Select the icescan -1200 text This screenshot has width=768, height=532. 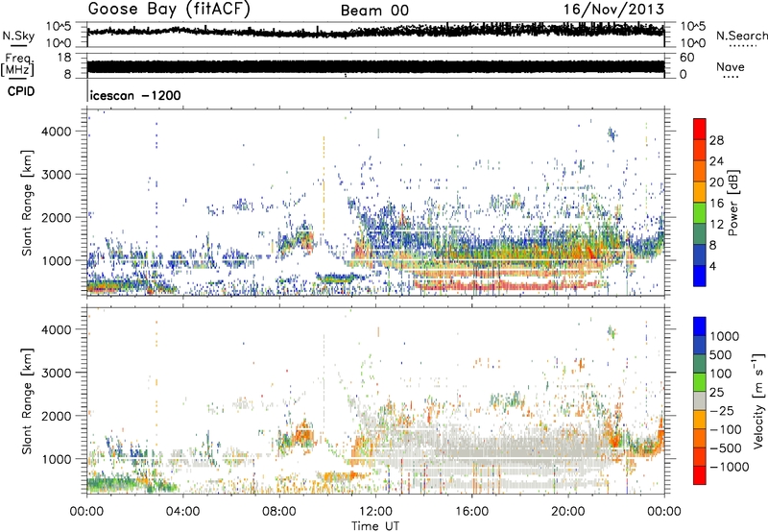[135, 95]
